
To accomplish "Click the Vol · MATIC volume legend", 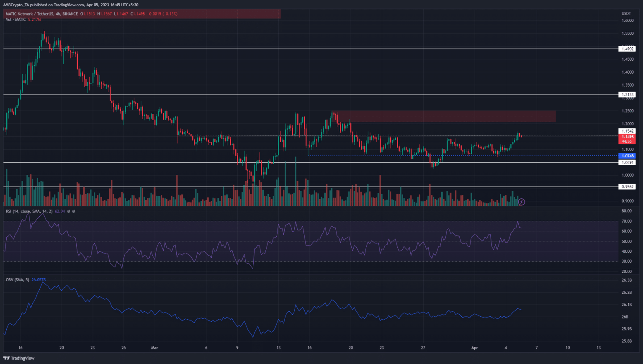I will pyautogui.click(x=15, y=20).
